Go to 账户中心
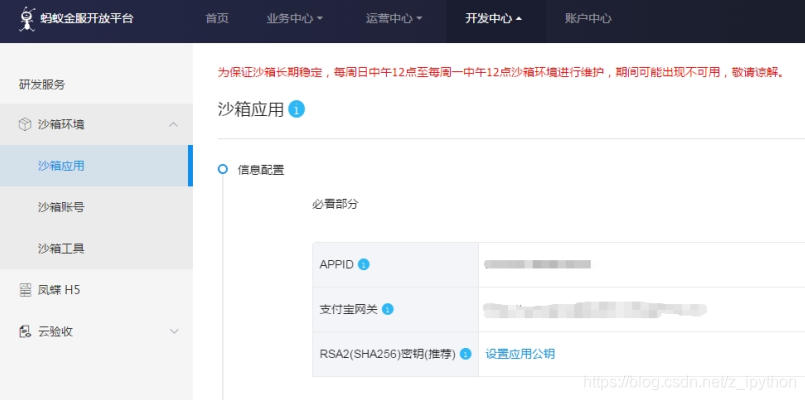The width and height of the screenshot is (805, 400). point(588,18)
